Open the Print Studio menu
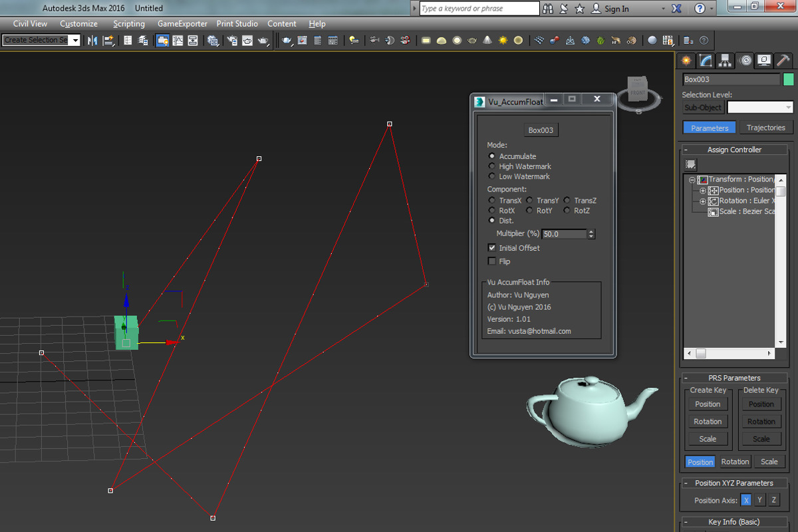The width and height of the screenshot is (798, 532). (237, 23)
